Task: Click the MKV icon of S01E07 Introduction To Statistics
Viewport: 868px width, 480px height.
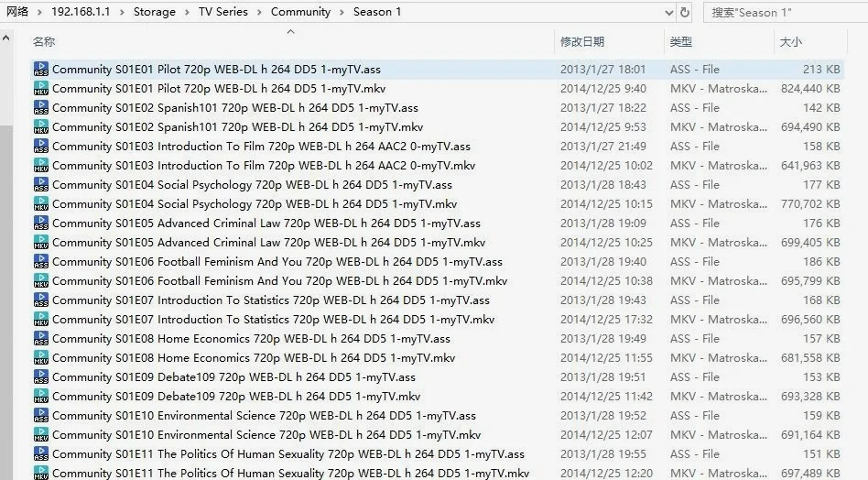Action: (41, 320)
